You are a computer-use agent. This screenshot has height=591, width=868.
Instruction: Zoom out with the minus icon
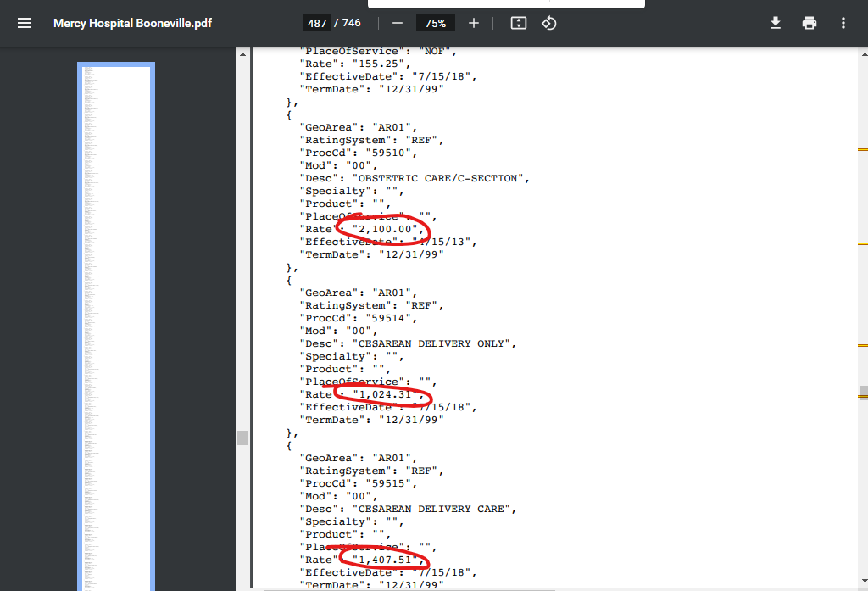point(398,23)
